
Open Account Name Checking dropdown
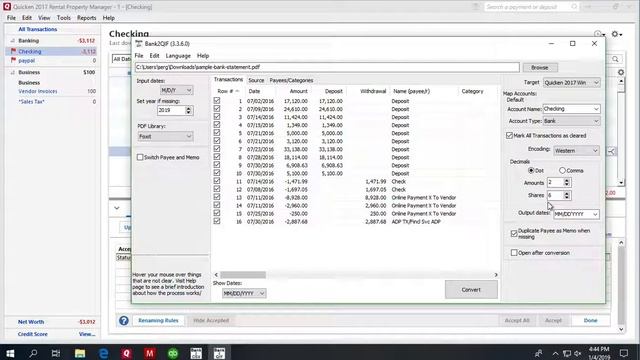point(571,109)
